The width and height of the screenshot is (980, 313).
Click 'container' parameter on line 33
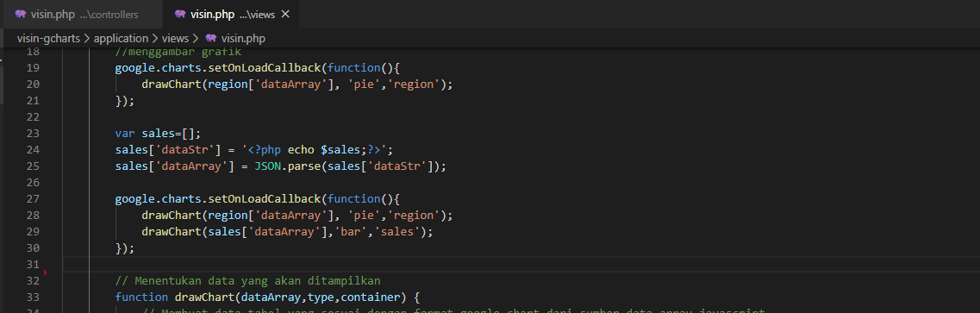coord(370,297)
